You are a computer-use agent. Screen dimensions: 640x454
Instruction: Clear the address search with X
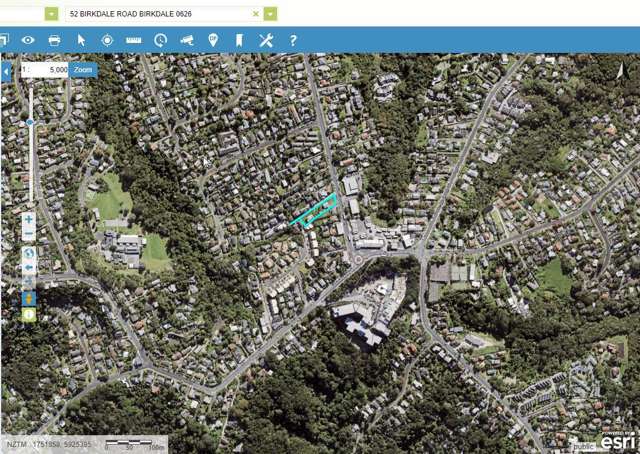point(256,14)
